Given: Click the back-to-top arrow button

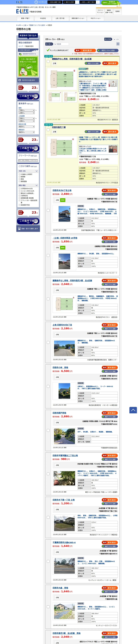Looking at the screenshot, I should [133, 410].
